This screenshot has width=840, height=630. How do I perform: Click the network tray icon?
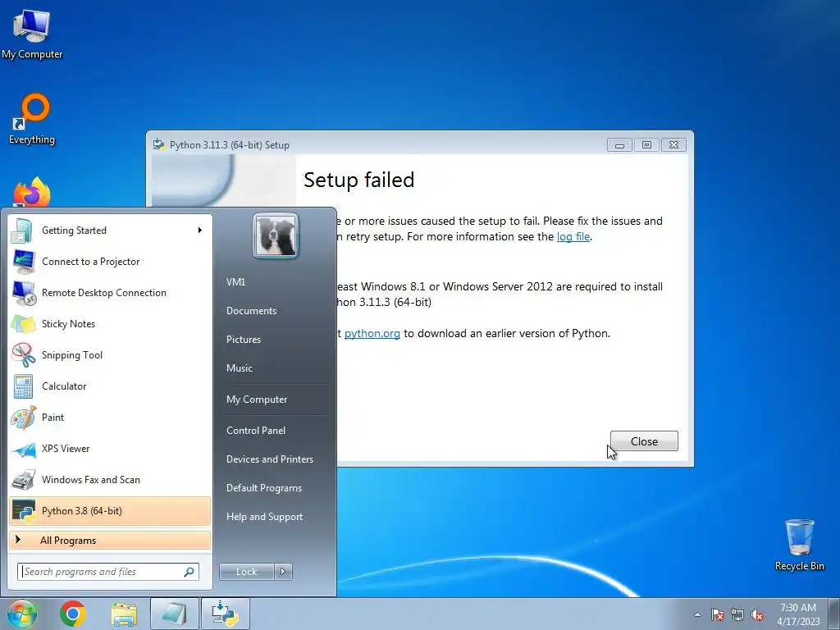[737, 614]
